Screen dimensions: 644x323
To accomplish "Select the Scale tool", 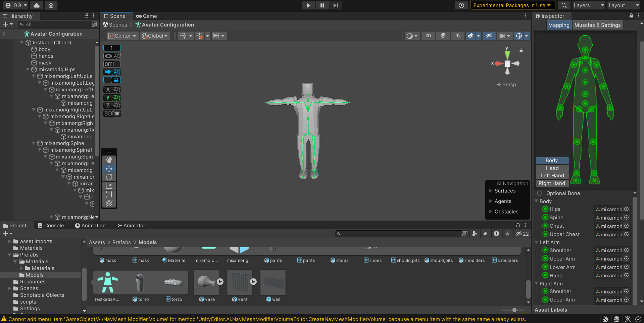I will click(x=109, y=186).
